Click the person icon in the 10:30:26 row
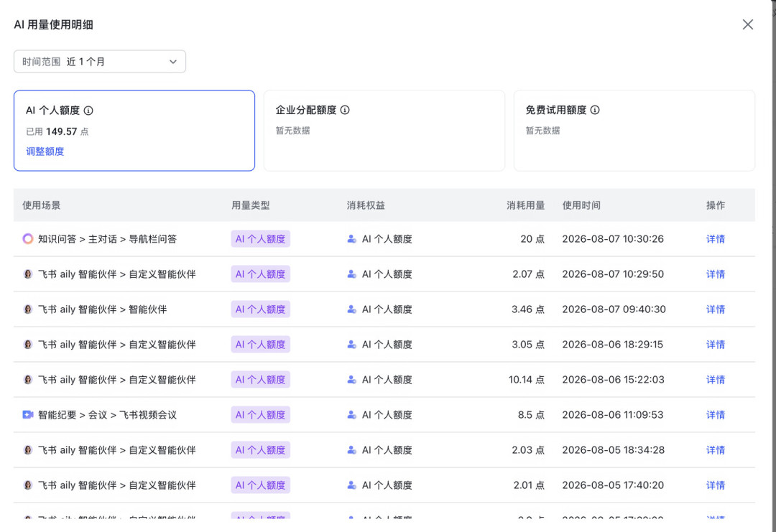The image size is (776, 532). point(352,239)
